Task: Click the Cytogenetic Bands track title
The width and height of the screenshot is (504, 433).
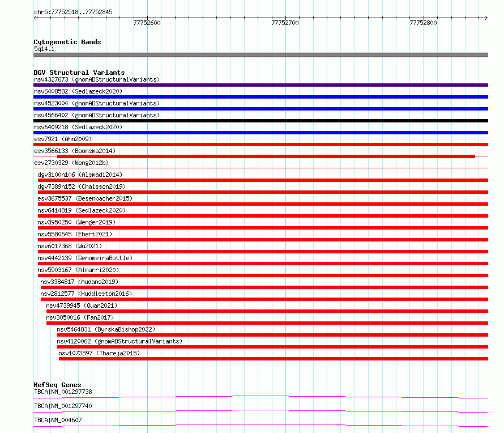Action: [67, 42]
